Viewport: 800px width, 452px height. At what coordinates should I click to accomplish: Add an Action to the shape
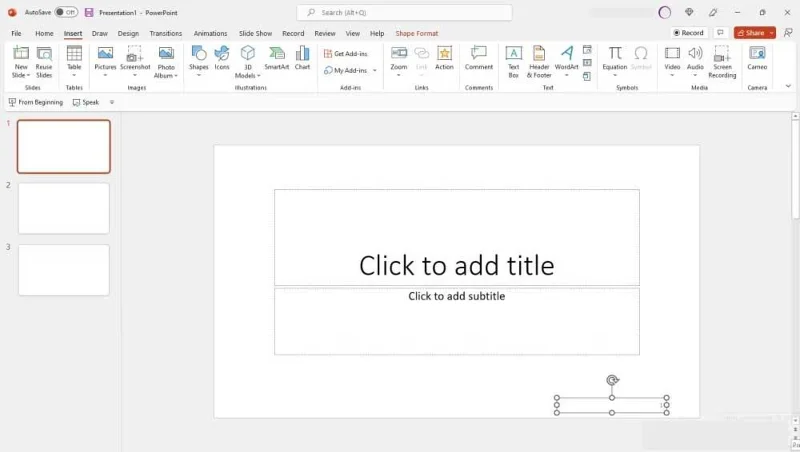444,58
